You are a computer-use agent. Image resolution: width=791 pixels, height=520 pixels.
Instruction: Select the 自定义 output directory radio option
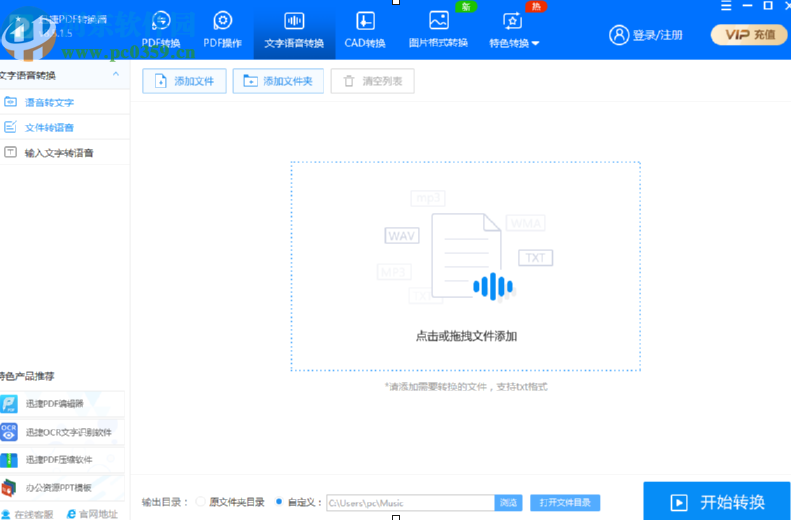coord(278,502)
